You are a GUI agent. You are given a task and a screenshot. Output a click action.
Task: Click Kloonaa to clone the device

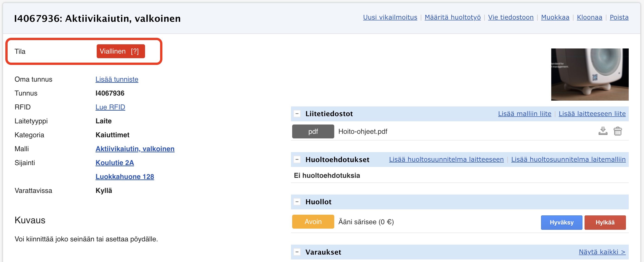click(x=589, y=17)
